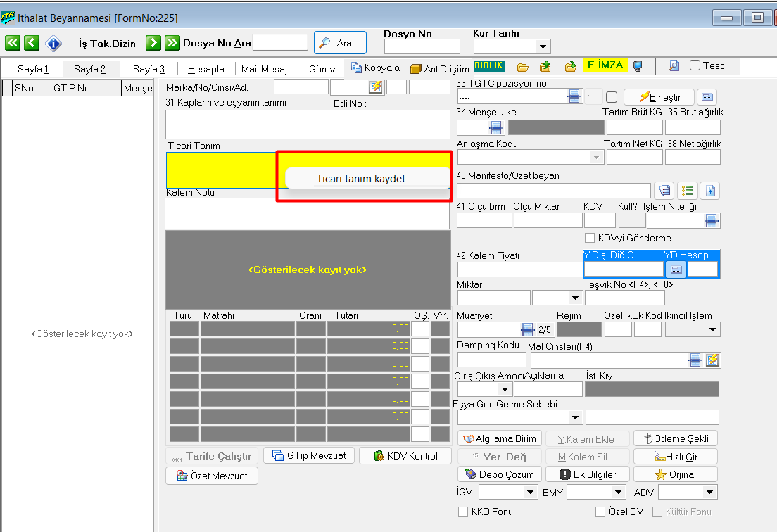
Task: Click the add-document icon beside Manifesto field
Action: tap(711, 191)
